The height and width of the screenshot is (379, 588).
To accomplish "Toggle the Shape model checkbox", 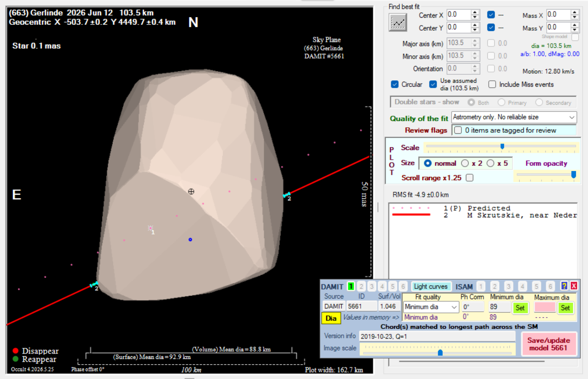I will coord(575,37).
